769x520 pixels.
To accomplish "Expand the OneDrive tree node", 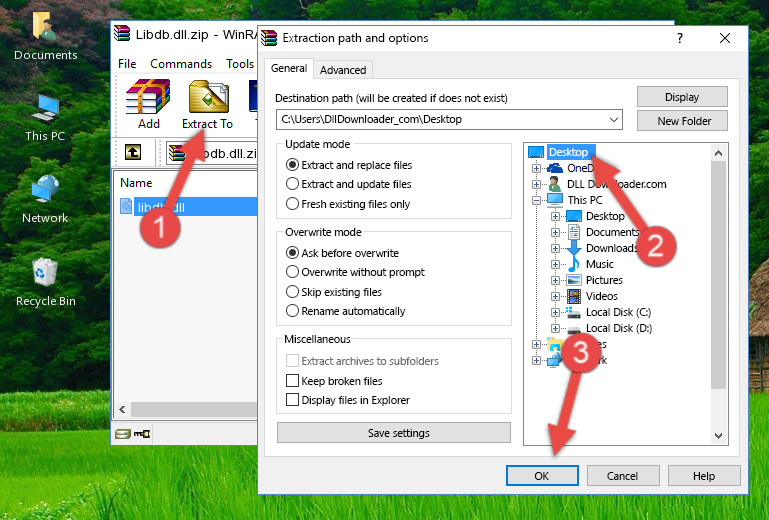I will tap(536, 168).
